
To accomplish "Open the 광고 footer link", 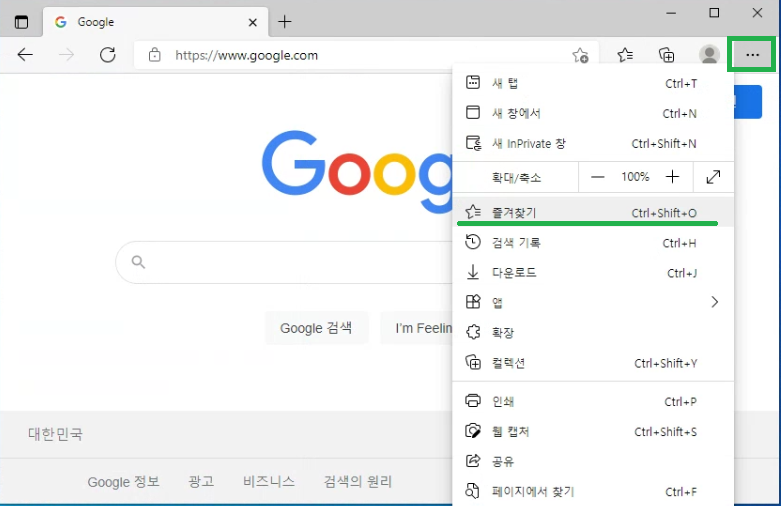I will [x=201, y=481].
